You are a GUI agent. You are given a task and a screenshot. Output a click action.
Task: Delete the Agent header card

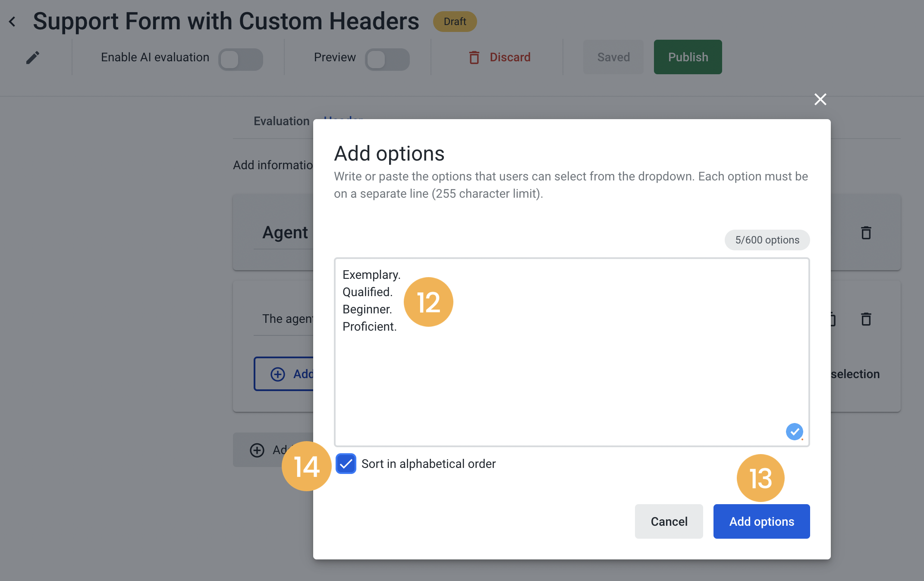pos(866,233)
